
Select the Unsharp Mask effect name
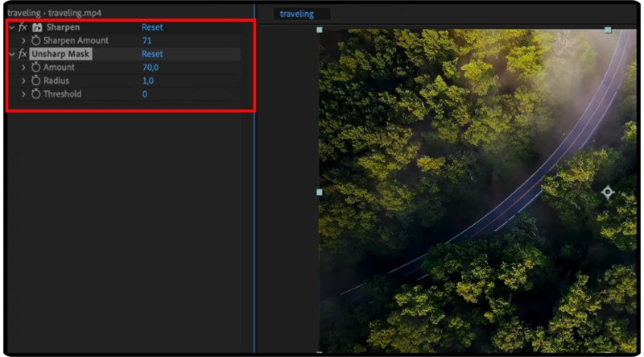click(61, 54)
